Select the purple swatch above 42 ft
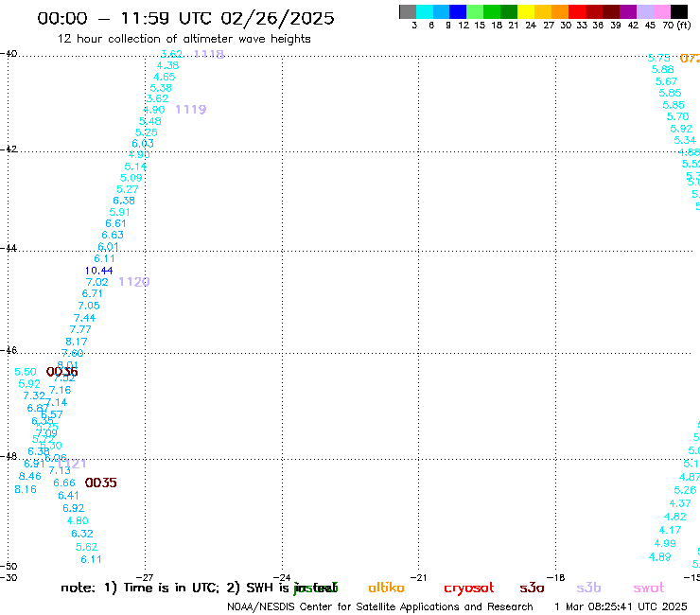This screenshot has height=615, width=700. point(628,11)
